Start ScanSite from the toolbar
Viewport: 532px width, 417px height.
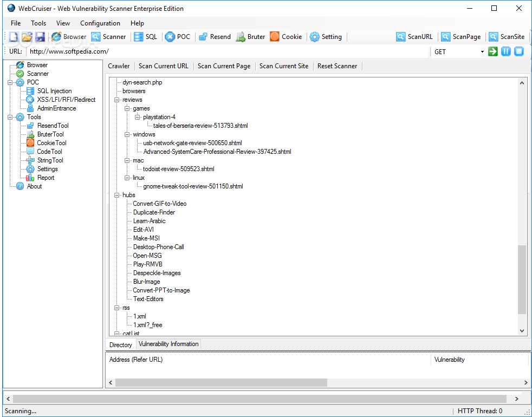[x=507, y=37]
